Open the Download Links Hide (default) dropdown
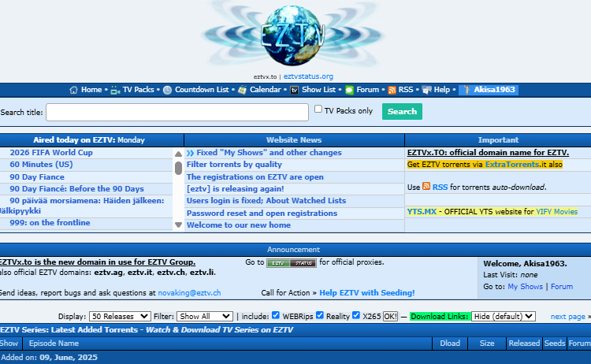 (504, 316)
